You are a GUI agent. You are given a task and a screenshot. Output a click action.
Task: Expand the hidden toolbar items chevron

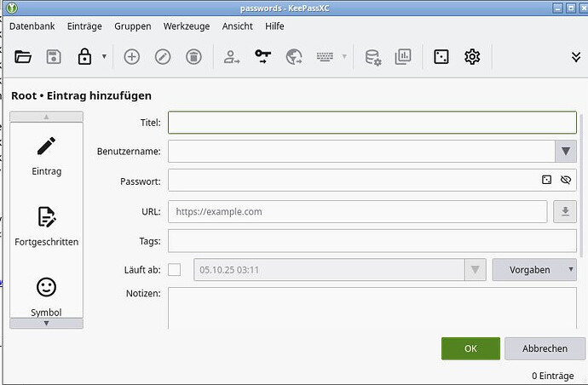(576, 57)
